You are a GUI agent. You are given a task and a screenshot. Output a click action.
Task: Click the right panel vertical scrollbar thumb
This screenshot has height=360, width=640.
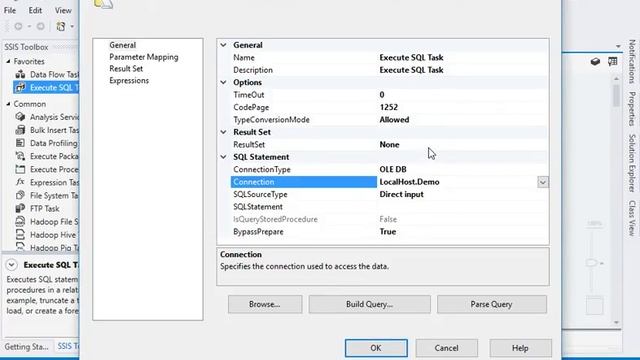pyautogui.click(x=616, y=95)
